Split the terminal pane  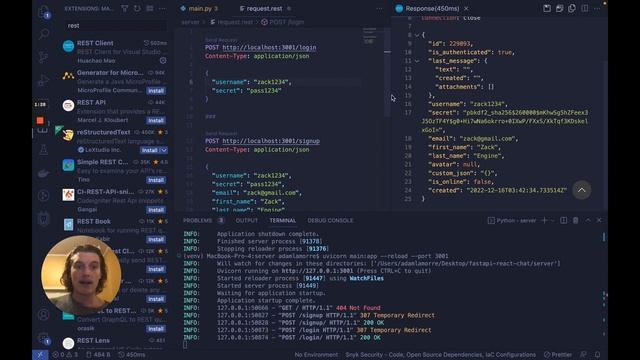click(x=564, y=220)
